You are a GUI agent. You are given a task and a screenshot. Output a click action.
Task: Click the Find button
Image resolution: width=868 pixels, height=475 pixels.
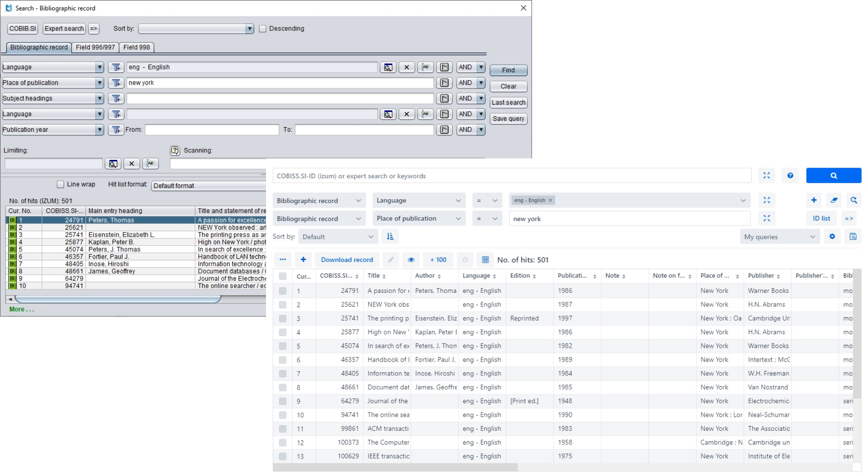coord(508,70)
